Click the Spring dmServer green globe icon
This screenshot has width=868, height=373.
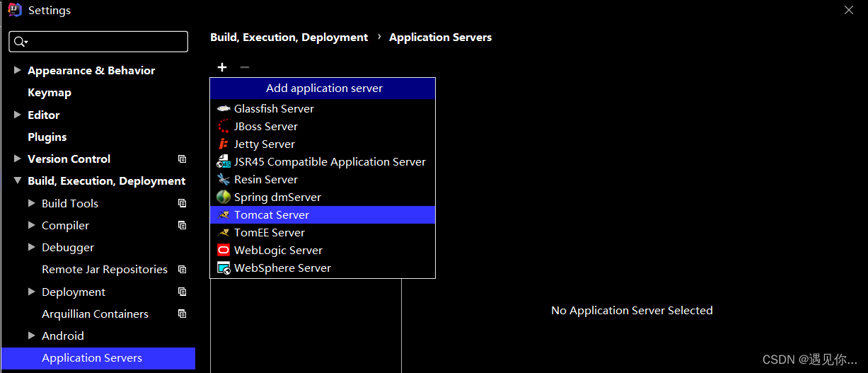(224, 197)
